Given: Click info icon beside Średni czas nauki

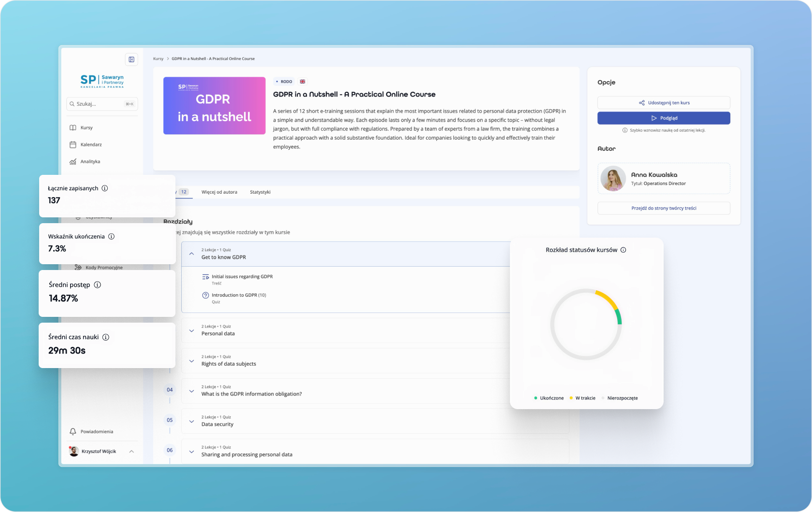Looking at the screenshot, I should point(106,337).
